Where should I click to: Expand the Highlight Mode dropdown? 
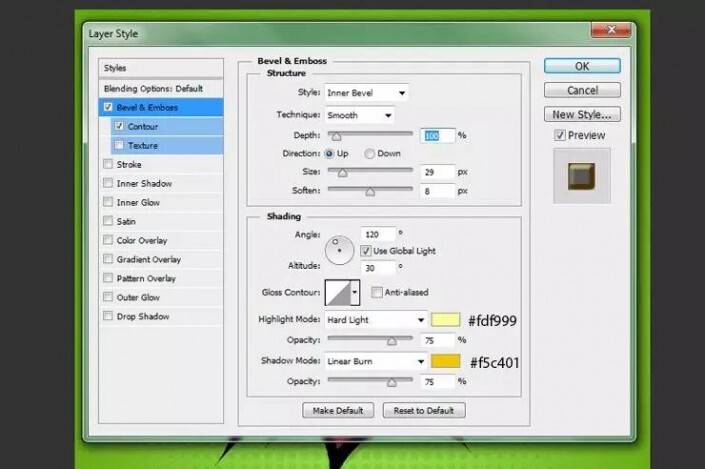pyautogui.click(x=376, y=320)
